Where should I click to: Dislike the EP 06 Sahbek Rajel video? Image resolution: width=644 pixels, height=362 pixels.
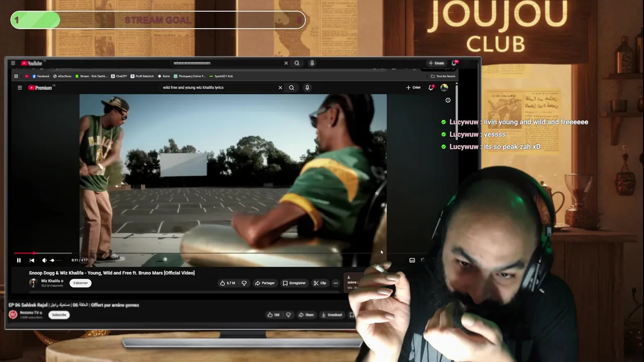tap(288, 315)
